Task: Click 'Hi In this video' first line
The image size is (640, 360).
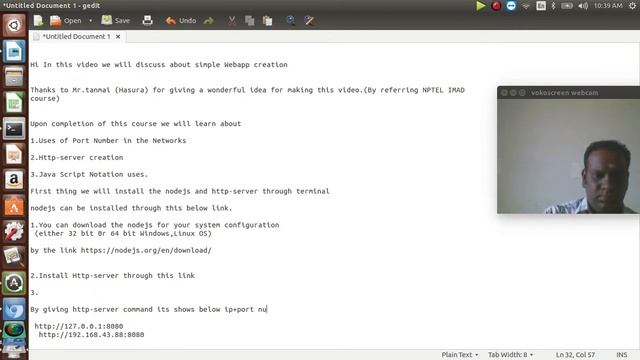Action: click(159, 64)
